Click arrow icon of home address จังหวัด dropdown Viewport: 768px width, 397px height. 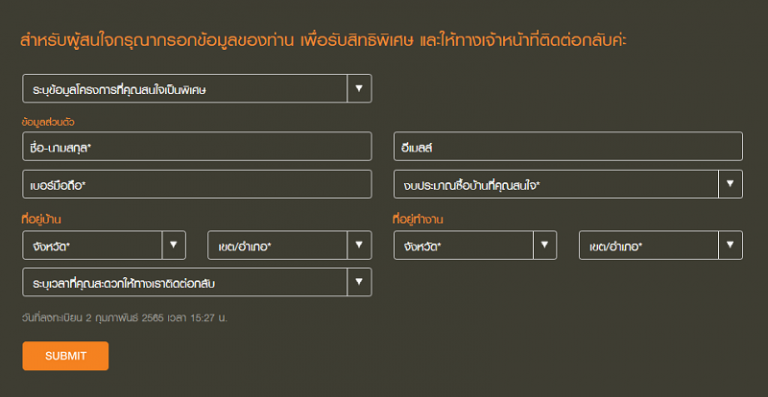pos(173,245)
